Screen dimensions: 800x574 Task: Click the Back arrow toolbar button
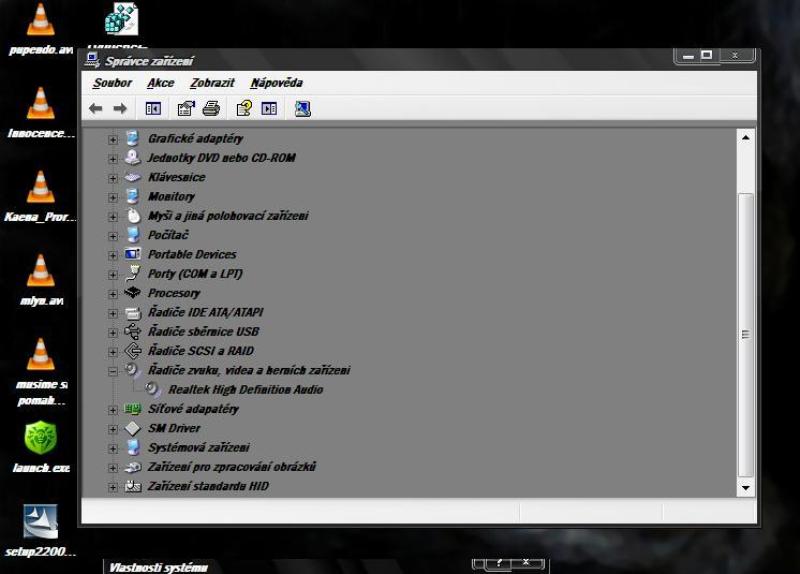[95, 109]
